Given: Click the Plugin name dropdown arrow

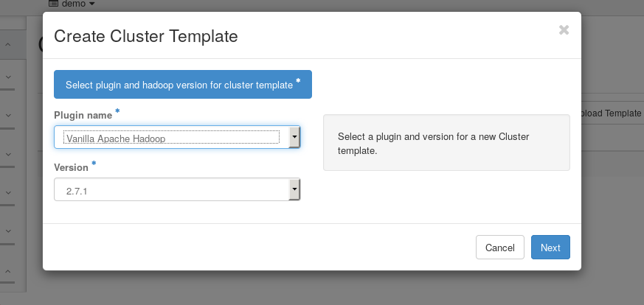Looking at the screenshot, I should (294, 137).
